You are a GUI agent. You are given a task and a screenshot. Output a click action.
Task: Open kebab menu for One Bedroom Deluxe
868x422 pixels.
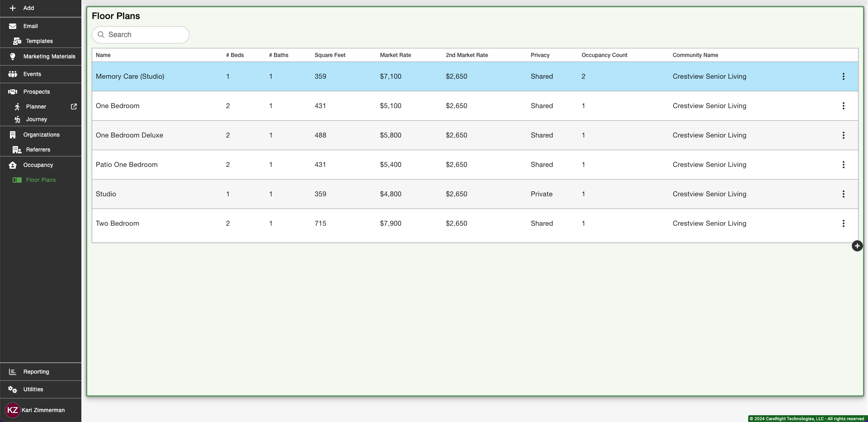click(x=843, y=135)
